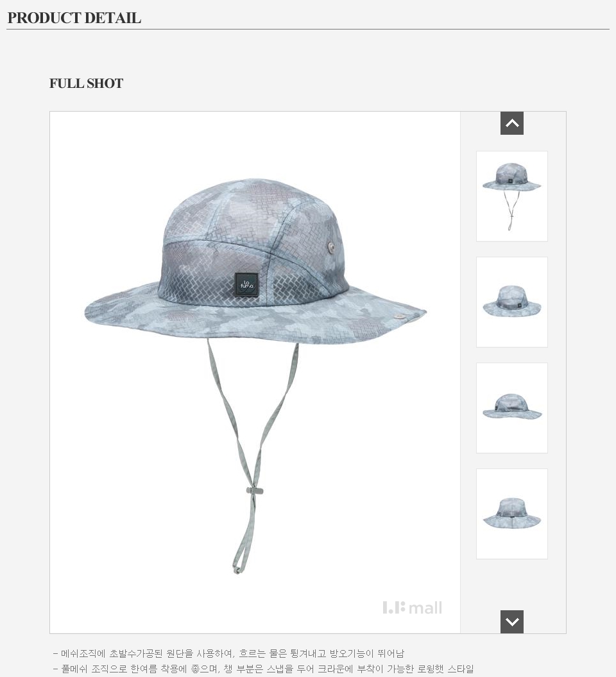Click the metal snap button on the brim
Image resolution: width=616 pixels, height=677 pixels.
[400, 317]
